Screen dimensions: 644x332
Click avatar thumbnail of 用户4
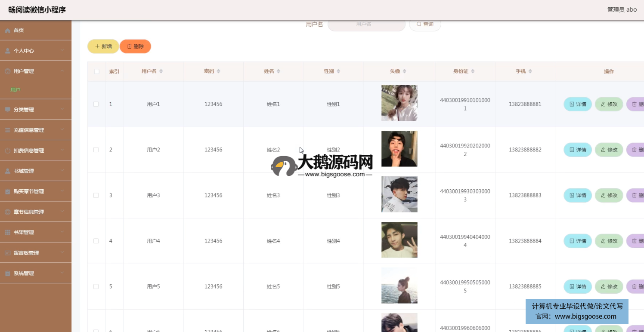[399, 240]
